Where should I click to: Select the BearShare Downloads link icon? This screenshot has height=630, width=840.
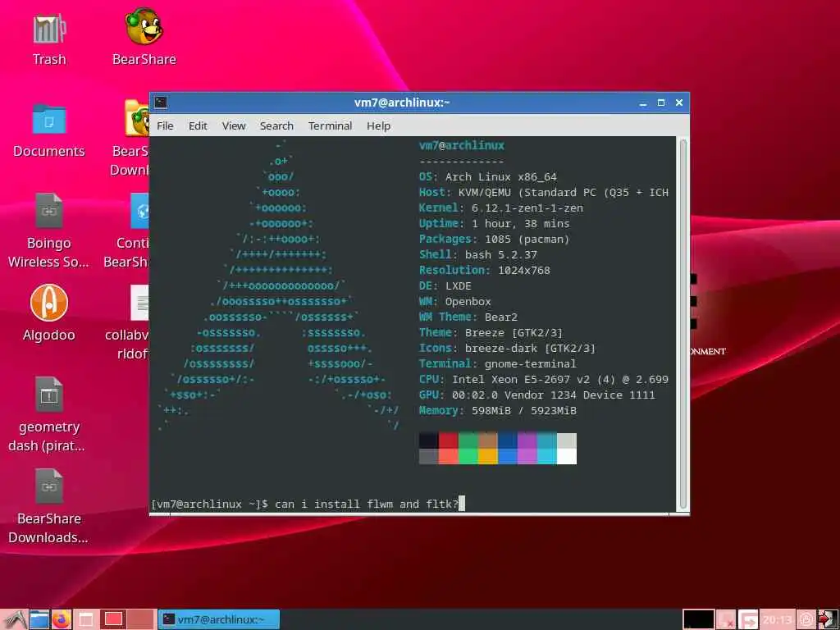(49, 486)
